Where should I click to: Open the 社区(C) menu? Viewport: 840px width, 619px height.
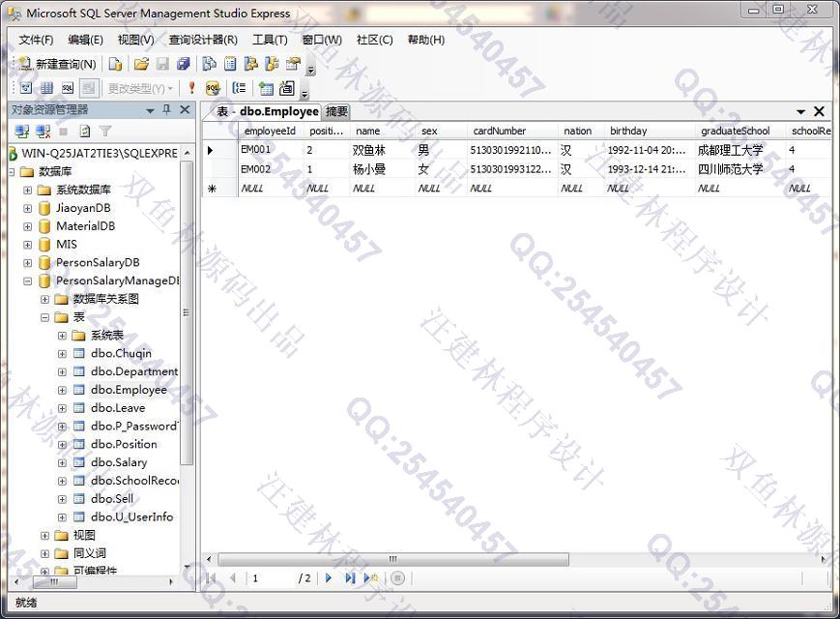374,40
